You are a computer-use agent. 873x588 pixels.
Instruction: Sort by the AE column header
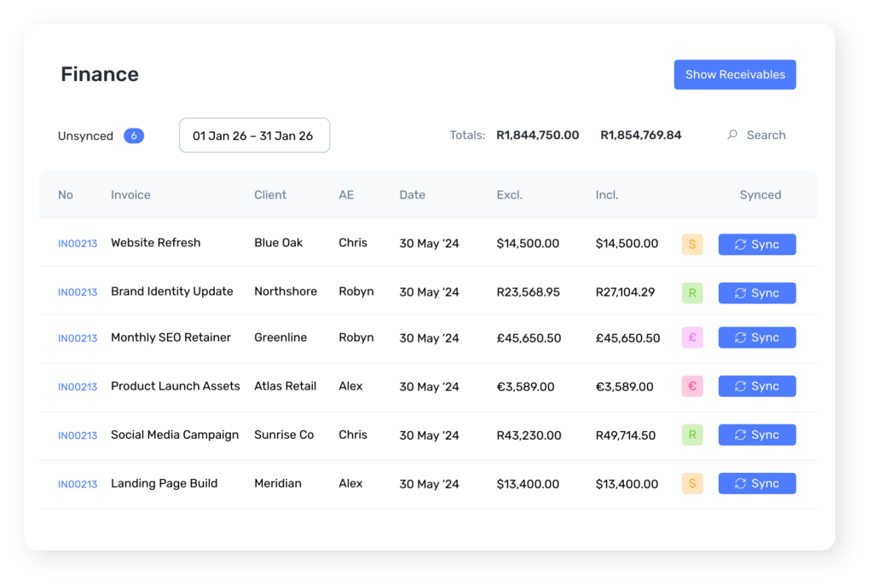(346, 194)
